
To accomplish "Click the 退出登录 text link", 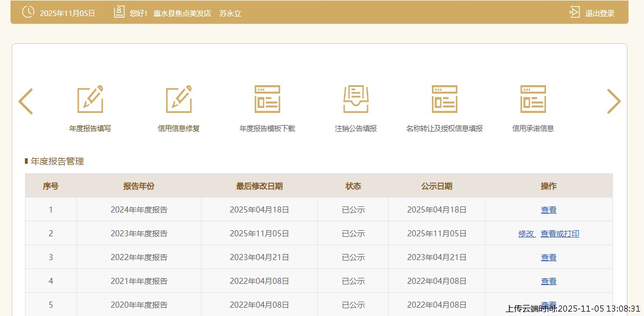I will pyautogui.click(x=600, y=13).
